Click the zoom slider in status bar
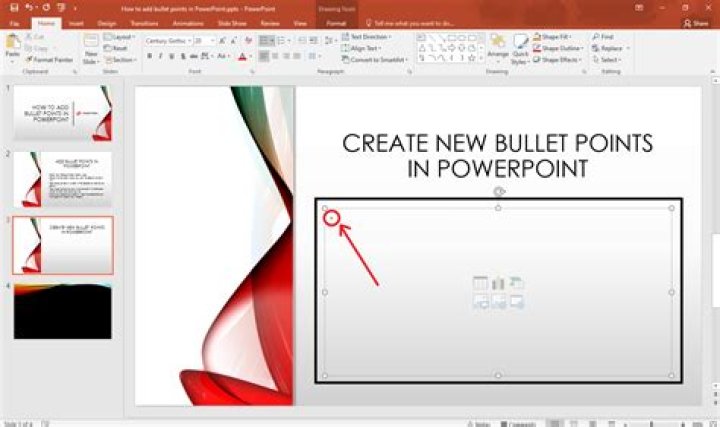This screenshot has width=720, height=427. coord(652,424)
